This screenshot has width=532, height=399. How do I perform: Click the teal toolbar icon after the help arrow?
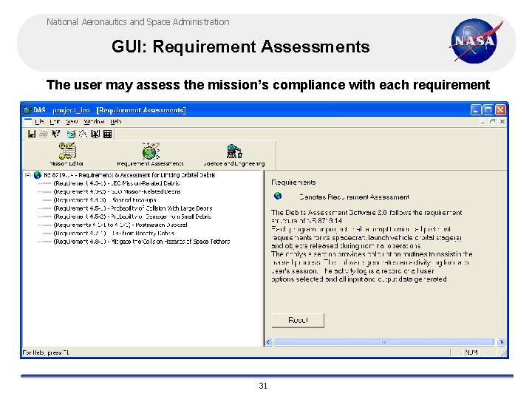coord(71,134)
